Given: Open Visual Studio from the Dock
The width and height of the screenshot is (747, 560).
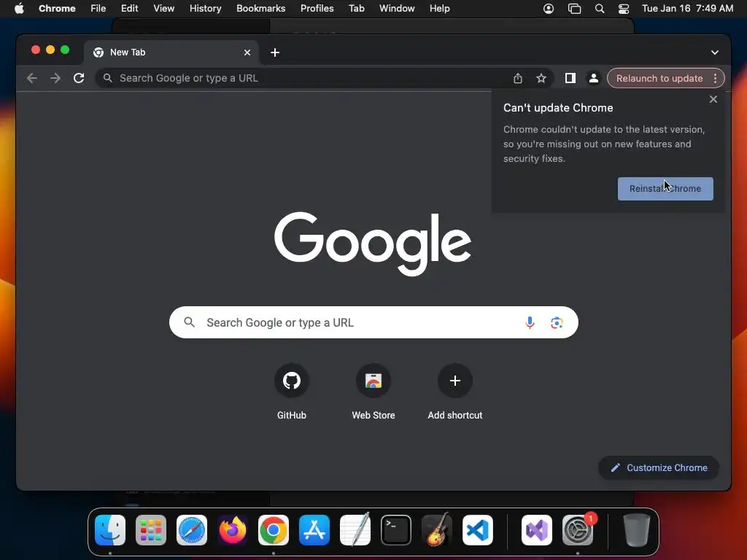Looking at the screenshot, I should click(537, 530).
